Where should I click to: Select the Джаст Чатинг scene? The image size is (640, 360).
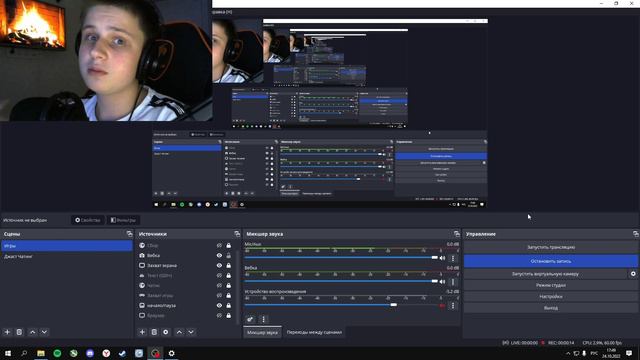click(67, 256)
